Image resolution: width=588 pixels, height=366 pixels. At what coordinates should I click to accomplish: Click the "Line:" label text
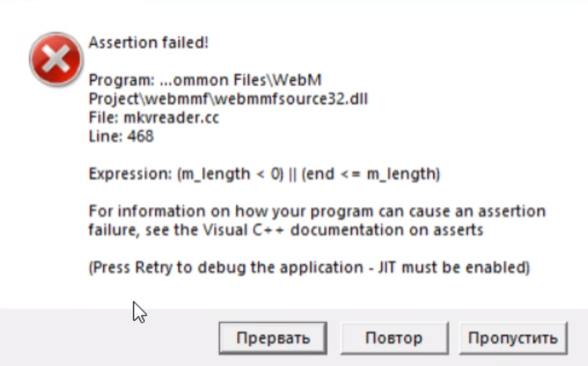click(x=106, y=137)
